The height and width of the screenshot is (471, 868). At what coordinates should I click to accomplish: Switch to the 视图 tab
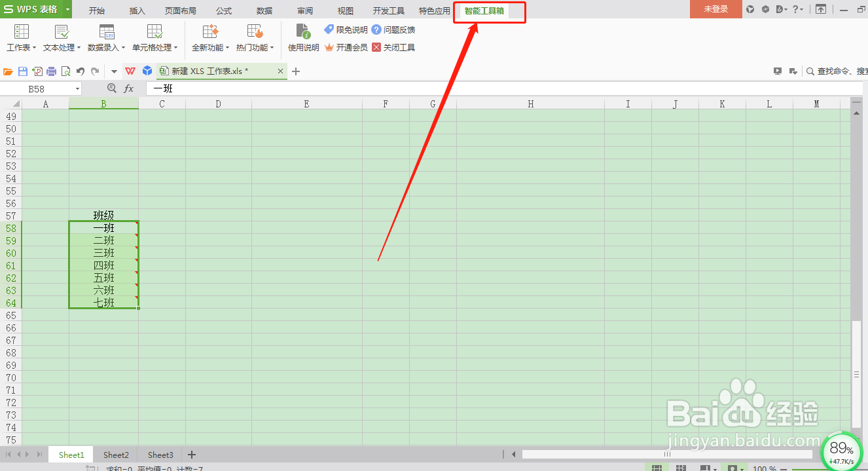[x=346, y=10]
